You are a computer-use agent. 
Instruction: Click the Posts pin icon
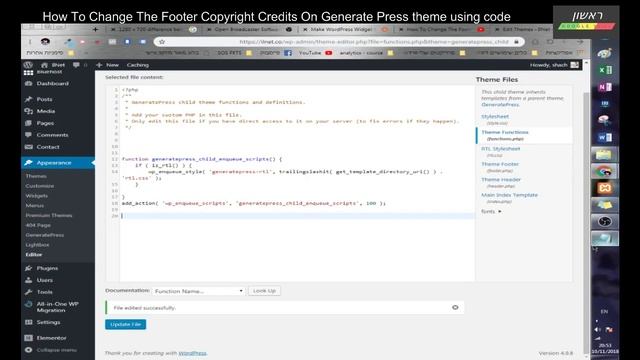coord(28,99)
